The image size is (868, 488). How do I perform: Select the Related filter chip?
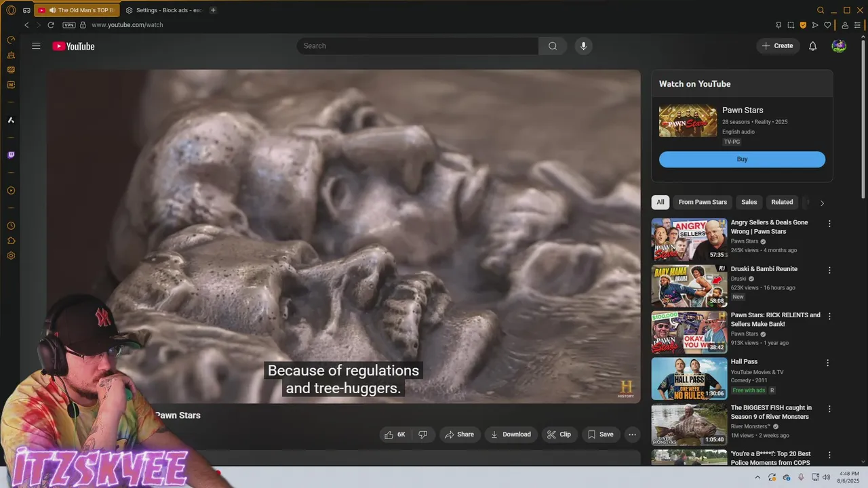pos(782,202)
